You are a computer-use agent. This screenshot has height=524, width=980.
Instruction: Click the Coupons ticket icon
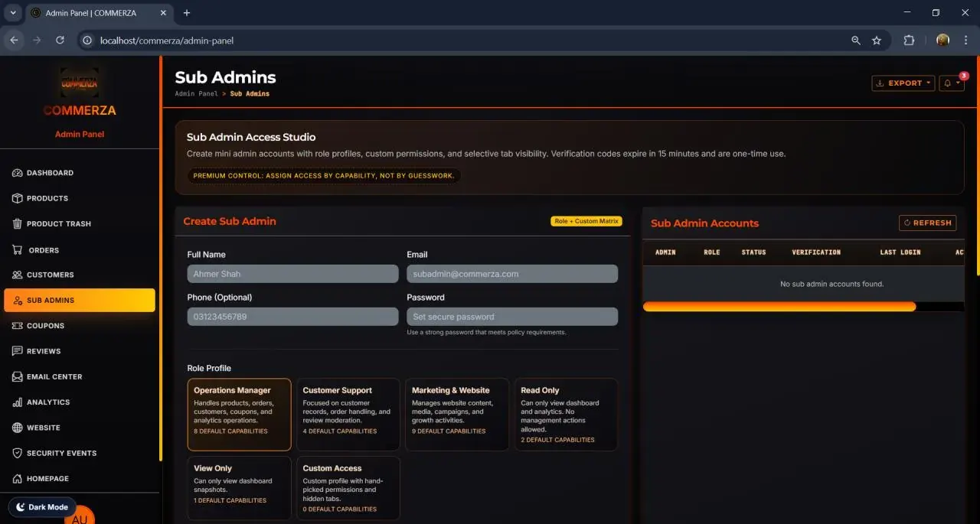[18, 326]
